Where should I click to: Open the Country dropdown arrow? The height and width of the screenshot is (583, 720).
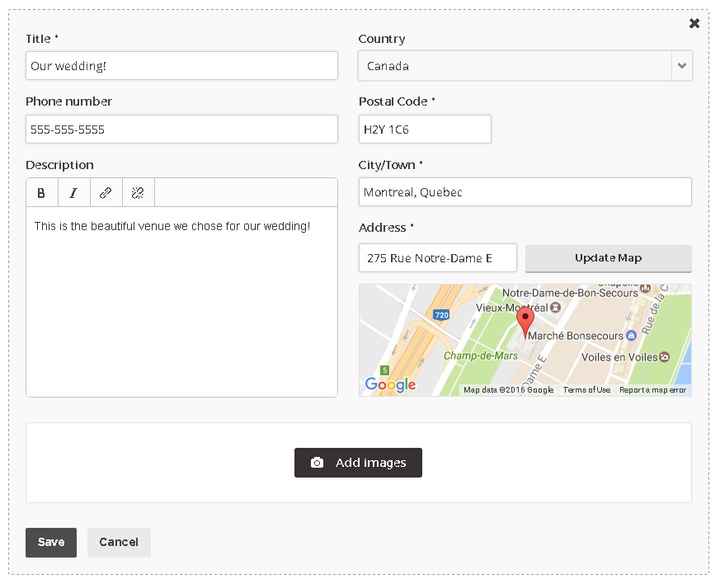pos(682,66)
